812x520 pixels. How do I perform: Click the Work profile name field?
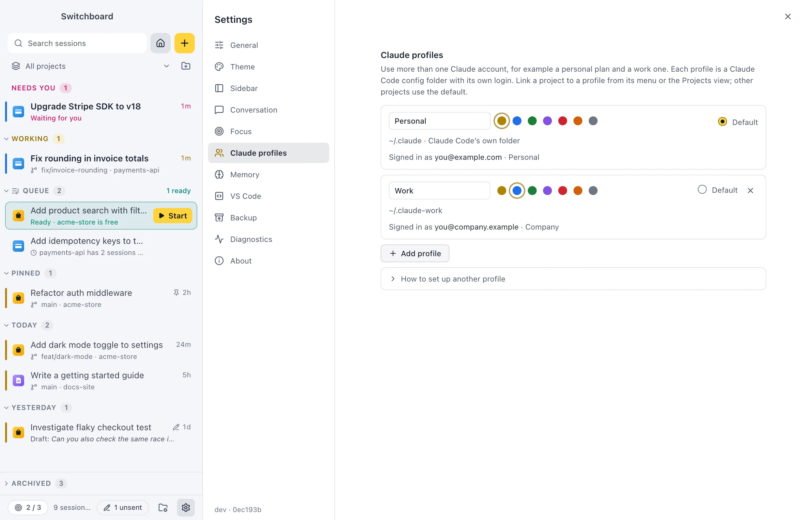tap(439, 191)
